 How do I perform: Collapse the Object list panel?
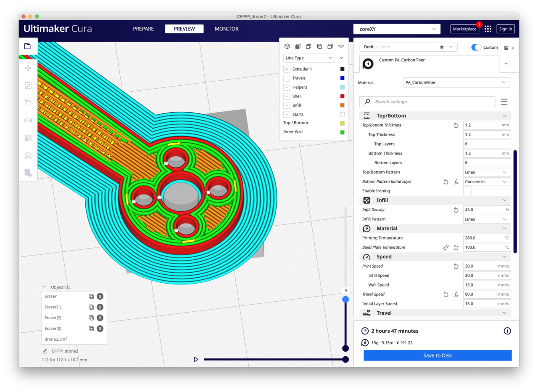coord(45,287)
